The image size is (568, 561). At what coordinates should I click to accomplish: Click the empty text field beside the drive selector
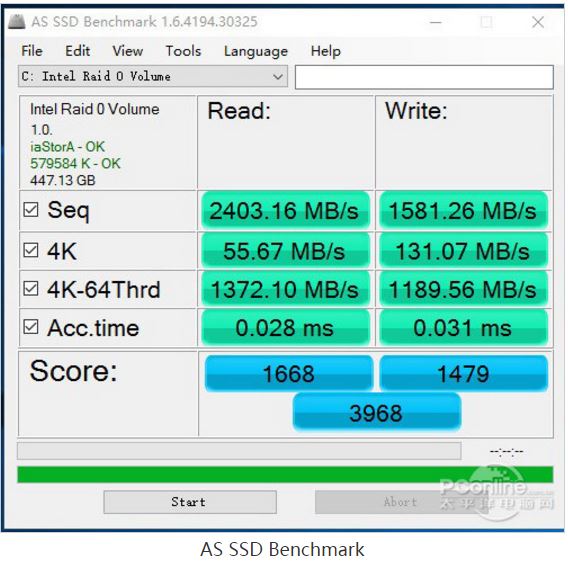coord(424,77)
